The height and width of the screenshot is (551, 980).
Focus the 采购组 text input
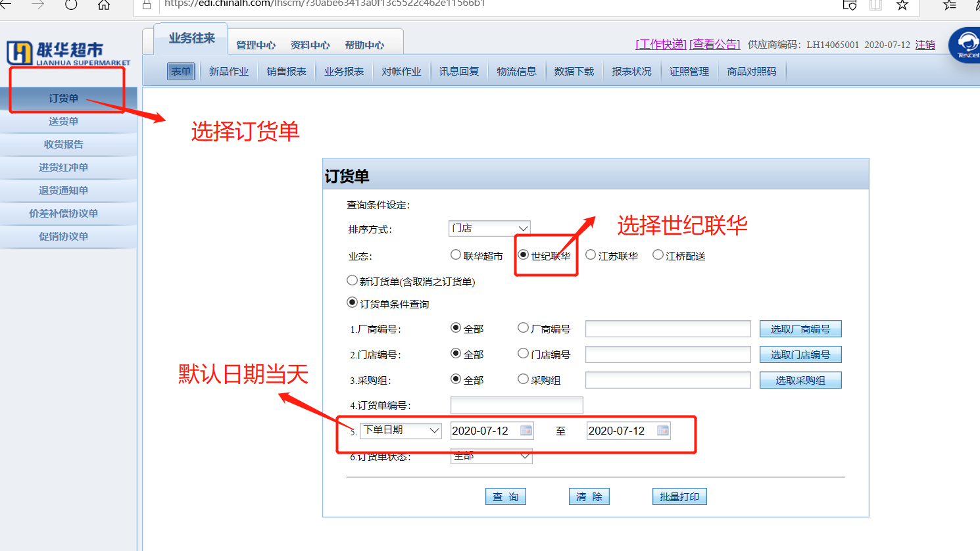(x=668, y=380)
